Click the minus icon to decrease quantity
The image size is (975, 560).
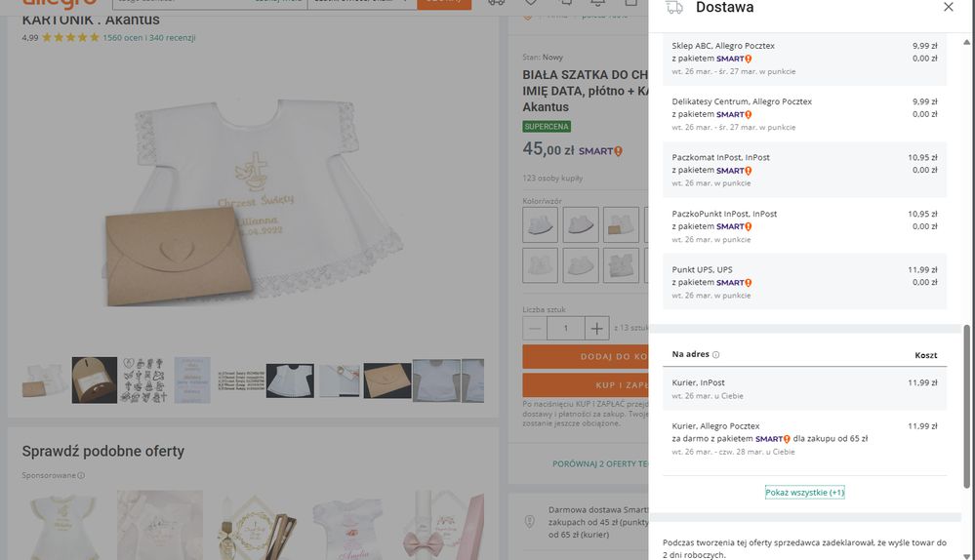(x=535, y=329)
